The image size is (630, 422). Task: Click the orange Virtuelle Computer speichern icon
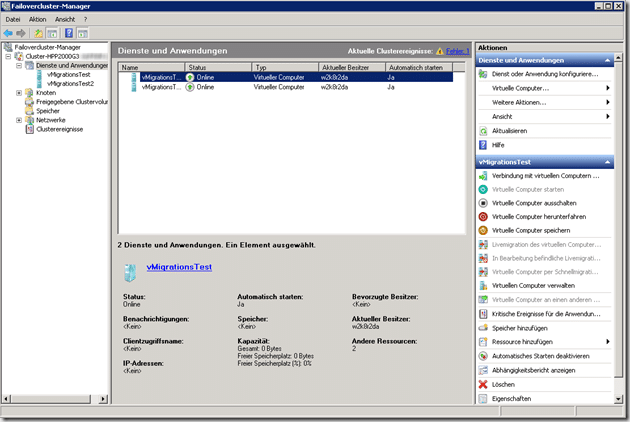pyautogui.click(x=483, y=230)
